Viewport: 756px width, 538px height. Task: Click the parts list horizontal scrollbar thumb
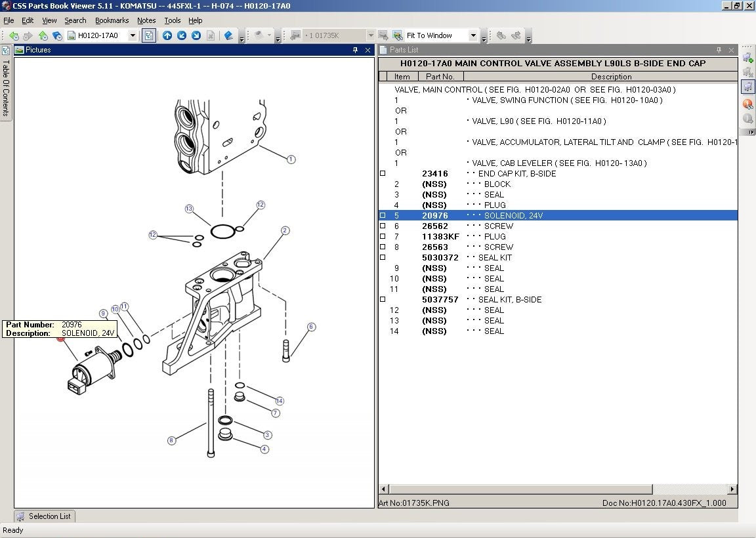(x=520, y=489)
